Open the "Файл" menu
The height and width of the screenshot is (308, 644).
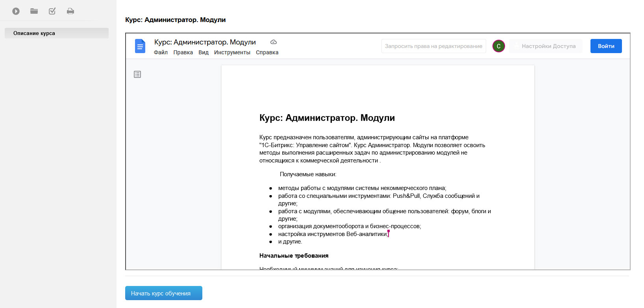[x=161, y=52]
